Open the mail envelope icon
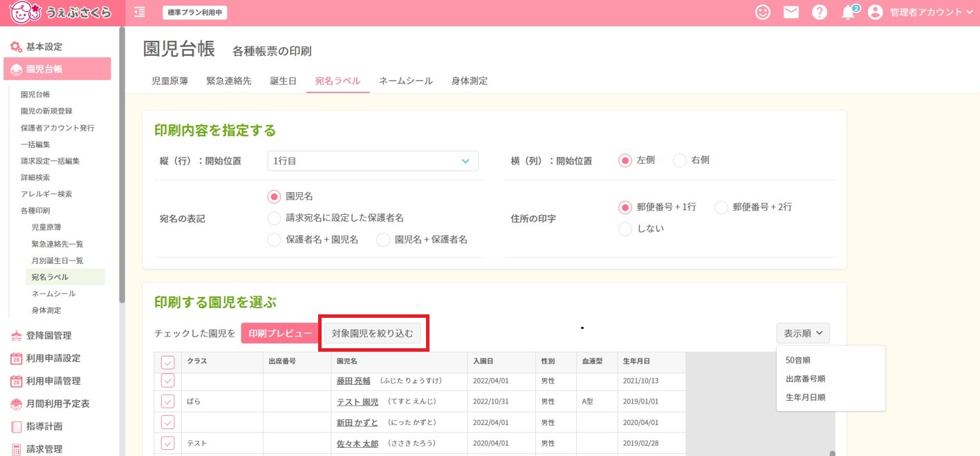 point(791,12)
